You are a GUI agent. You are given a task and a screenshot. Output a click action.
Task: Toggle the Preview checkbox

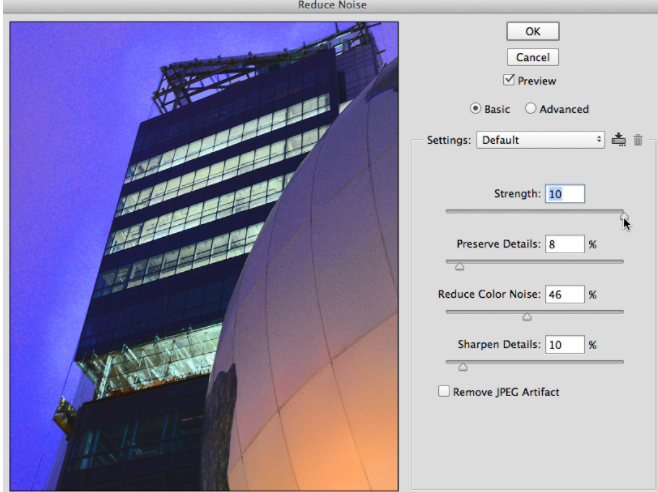[x=509, y=80]
